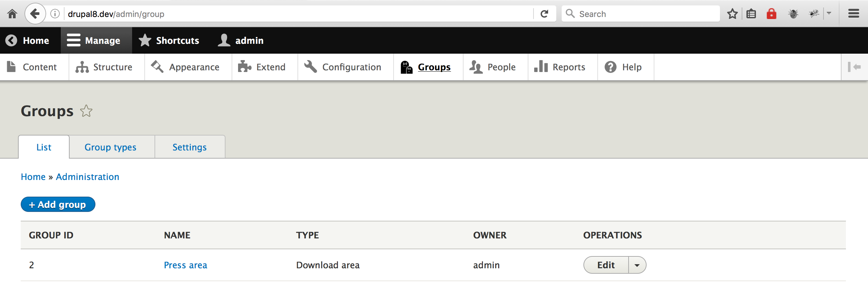
Task: Toggle toolbar orientation to vertical
Action: click(854, 67)
